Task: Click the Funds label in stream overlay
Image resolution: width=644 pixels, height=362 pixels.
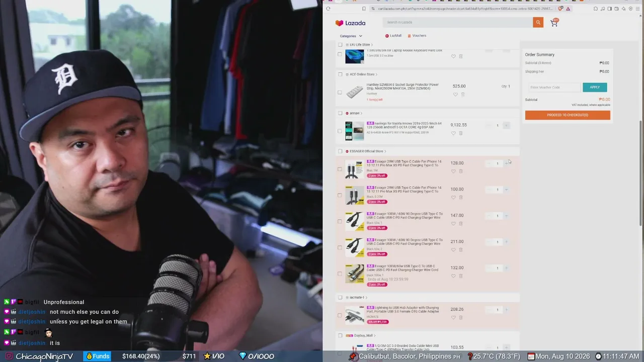Action: coord(98,356)
